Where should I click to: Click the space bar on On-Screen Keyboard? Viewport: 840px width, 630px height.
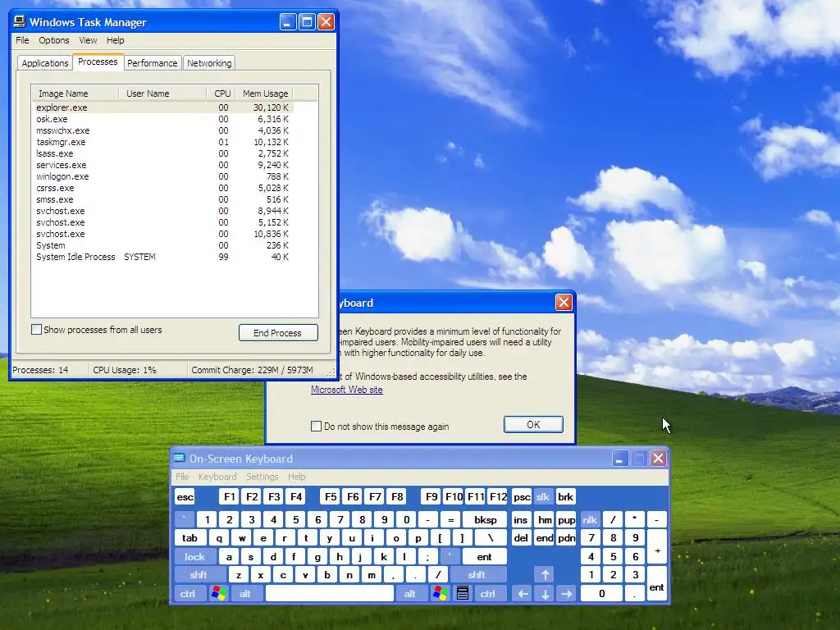coord(330,594)
